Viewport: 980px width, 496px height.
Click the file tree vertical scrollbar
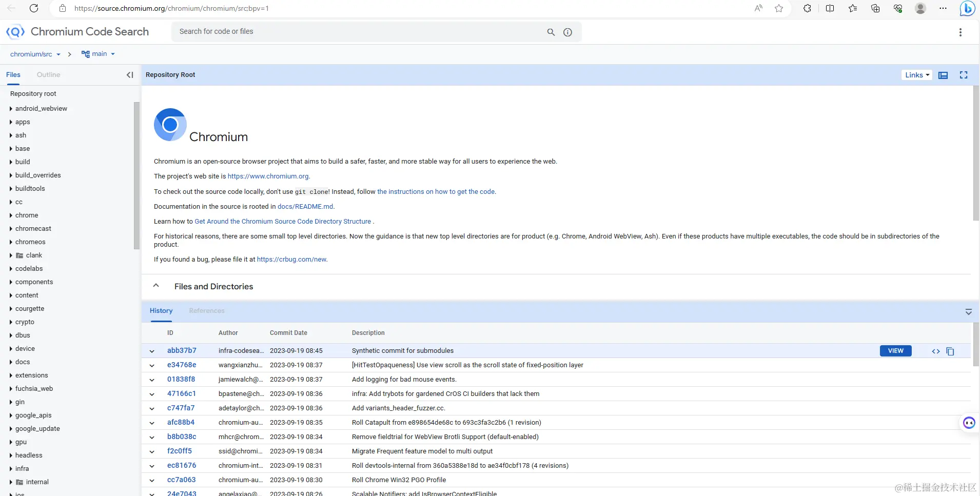[136, 175]
